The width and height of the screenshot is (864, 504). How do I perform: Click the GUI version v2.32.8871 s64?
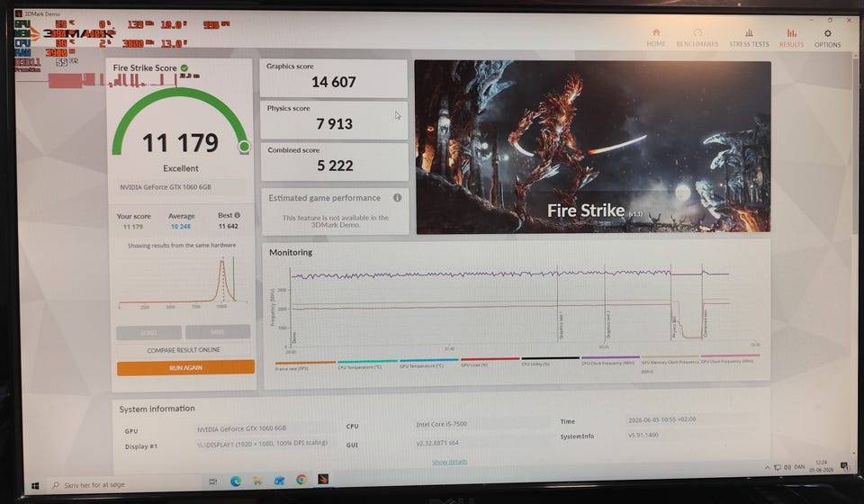click(437, 442)
